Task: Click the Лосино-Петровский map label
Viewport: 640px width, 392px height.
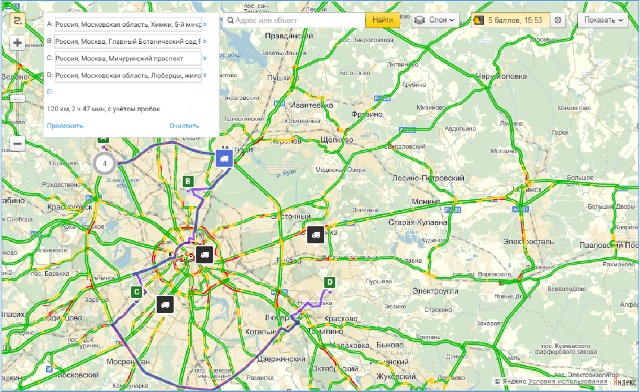Action: pyautogui.click(x=428, y=178)
